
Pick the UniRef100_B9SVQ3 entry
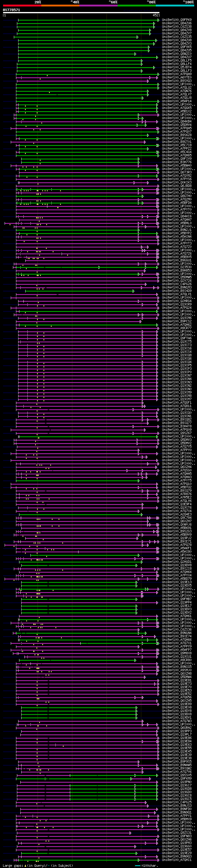[x=177, y=81]
